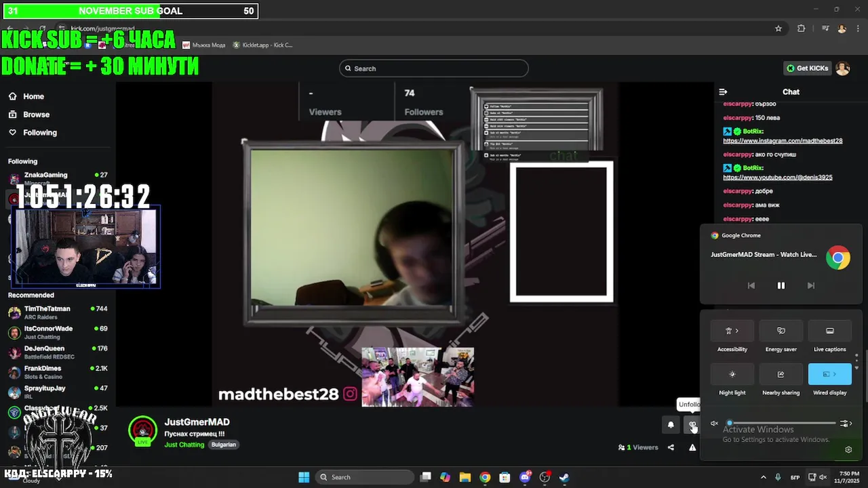
Task: Collapse the Chat panel icon
Action: coord(723,91)
